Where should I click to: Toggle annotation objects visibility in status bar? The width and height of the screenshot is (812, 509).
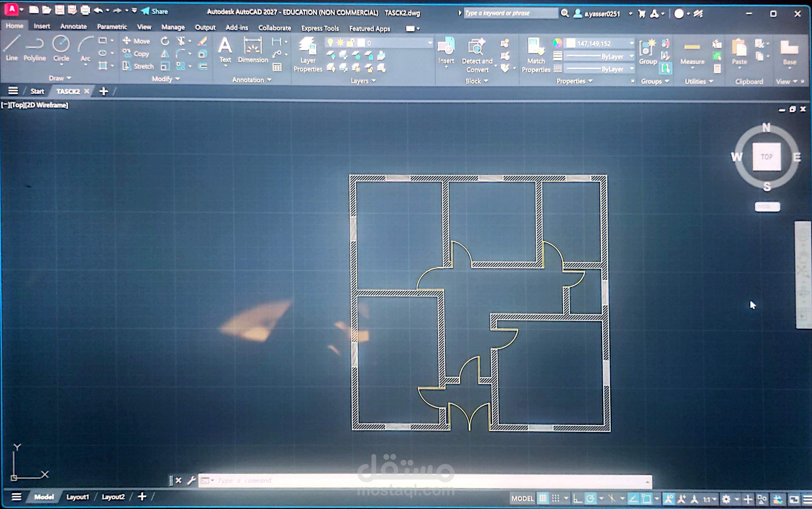click(x=669, y=498)
